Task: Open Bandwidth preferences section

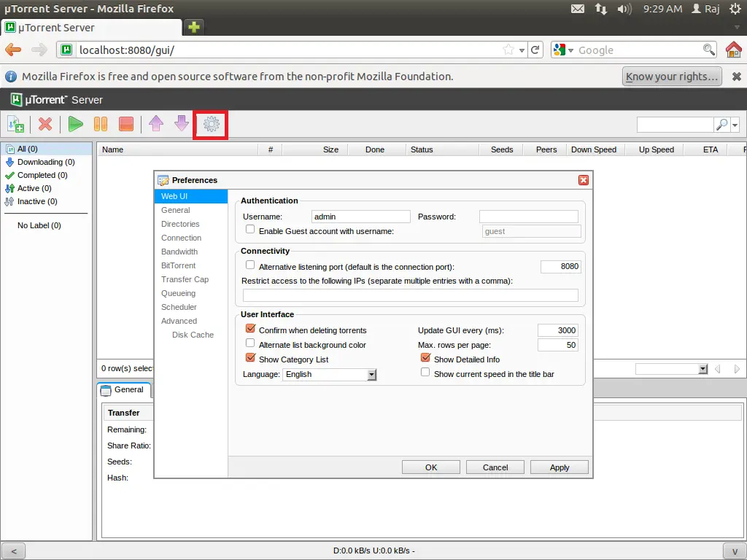Action: (191, 252)
